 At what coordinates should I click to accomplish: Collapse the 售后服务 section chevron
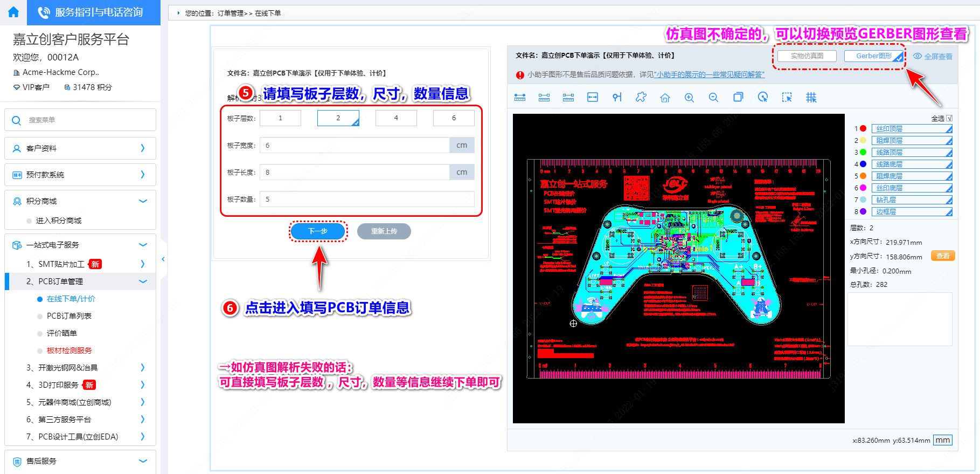[x=143, y=461]
